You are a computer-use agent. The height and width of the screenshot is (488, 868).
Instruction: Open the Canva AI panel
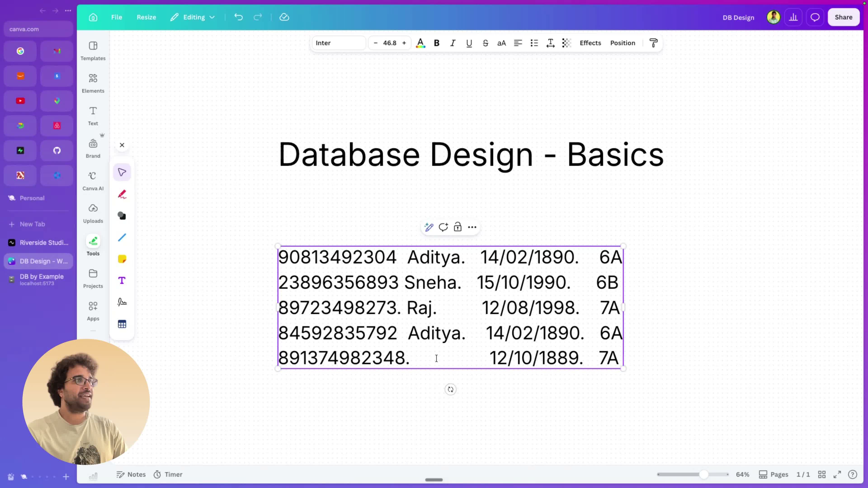[x=93, y=181]
